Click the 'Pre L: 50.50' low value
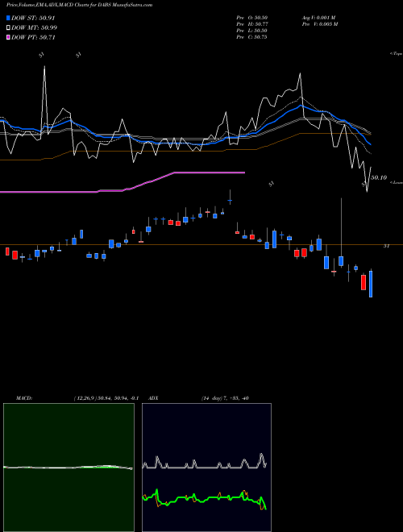The height and width of the screenshot is (532, 403). pyautogui.click(x=252, y=31)
